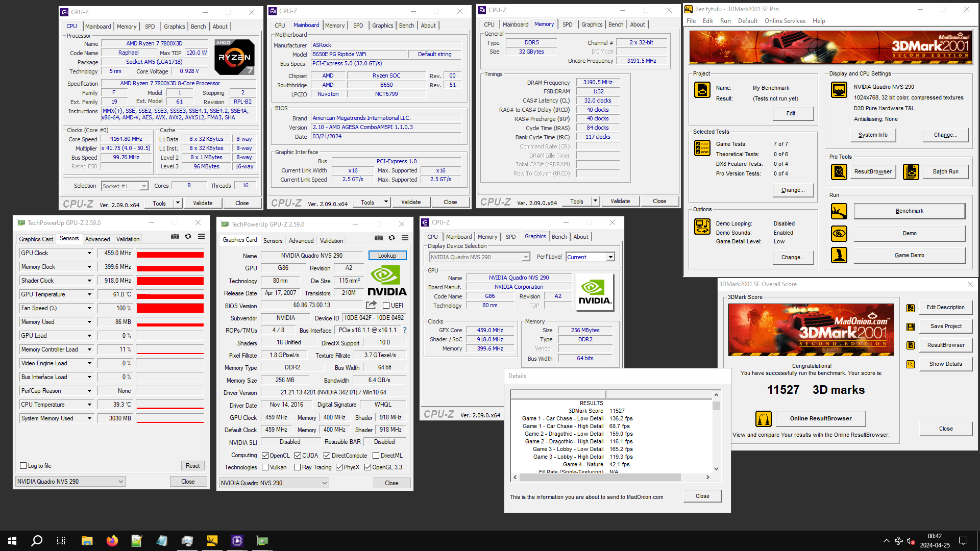Screen dimensions: 980x551
Task: Click the Game Demo icon
Action: pos(839,255)
